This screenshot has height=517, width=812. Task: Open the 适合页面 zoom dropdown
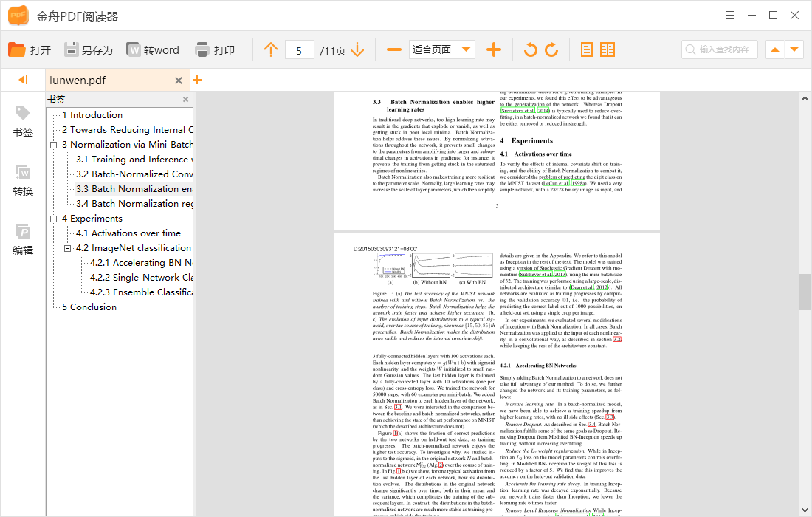point(466,49)
